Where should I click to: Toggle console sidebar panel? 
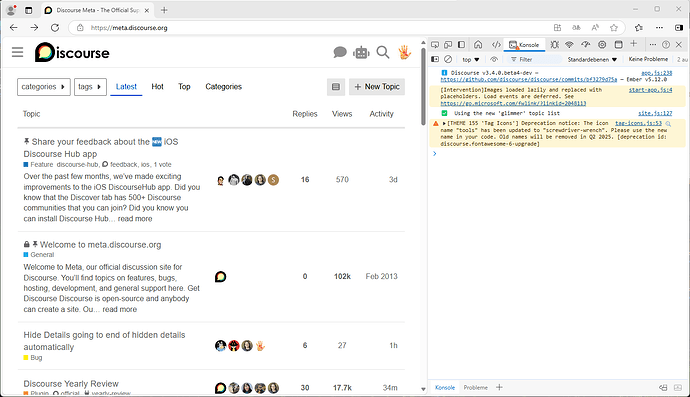point(435,59)
